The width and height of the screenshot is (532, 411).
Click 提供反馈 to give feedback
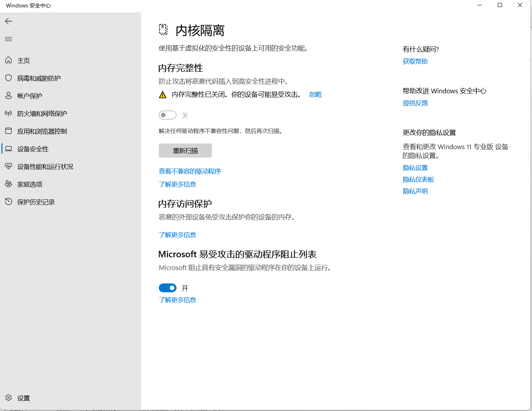(x=415, y=103)
